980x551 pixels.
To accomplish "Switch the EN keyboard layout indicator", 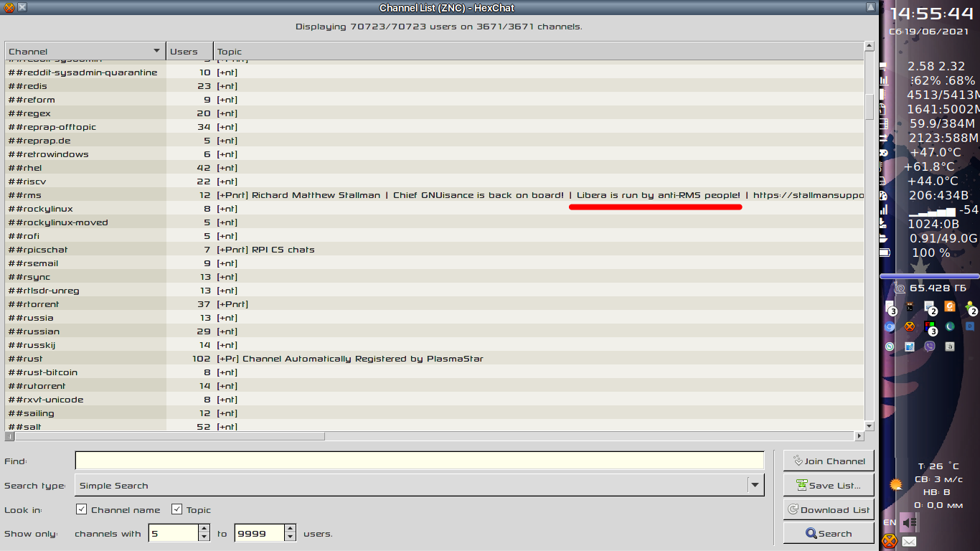I will tap(890, 522).
